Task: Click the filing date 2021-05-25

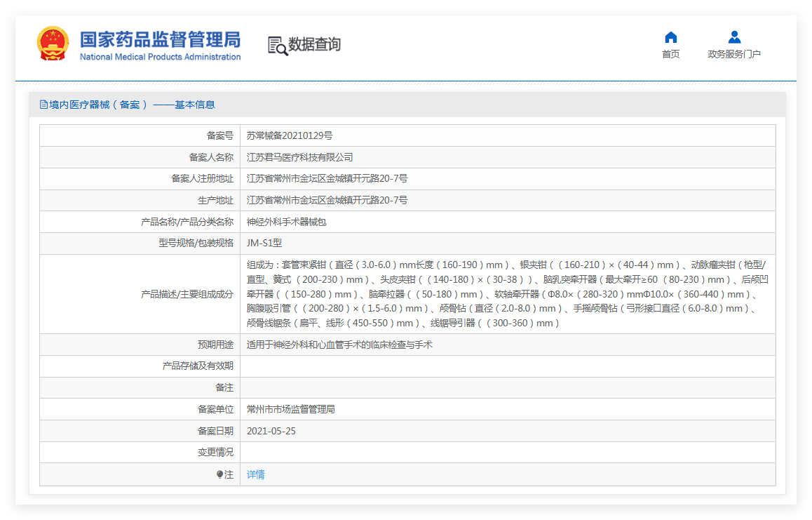Action: click(x=271, y=431)
